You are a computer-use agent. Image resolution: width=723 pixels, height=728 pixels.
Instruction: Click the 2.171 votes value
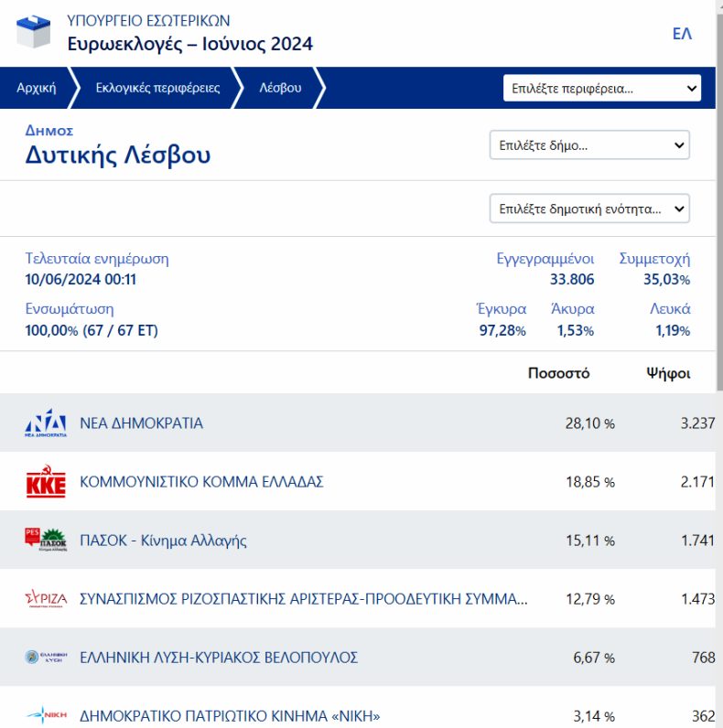(697, 482)
